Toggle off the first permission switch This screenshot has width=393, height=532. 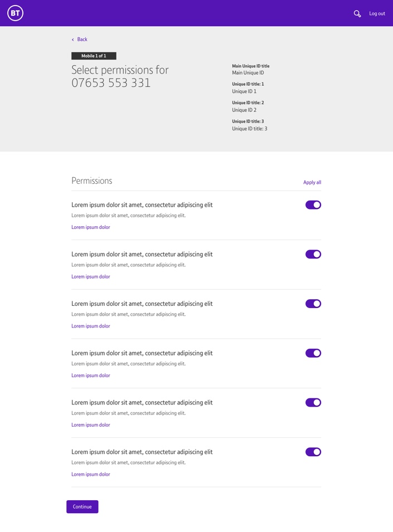[313, 205]
